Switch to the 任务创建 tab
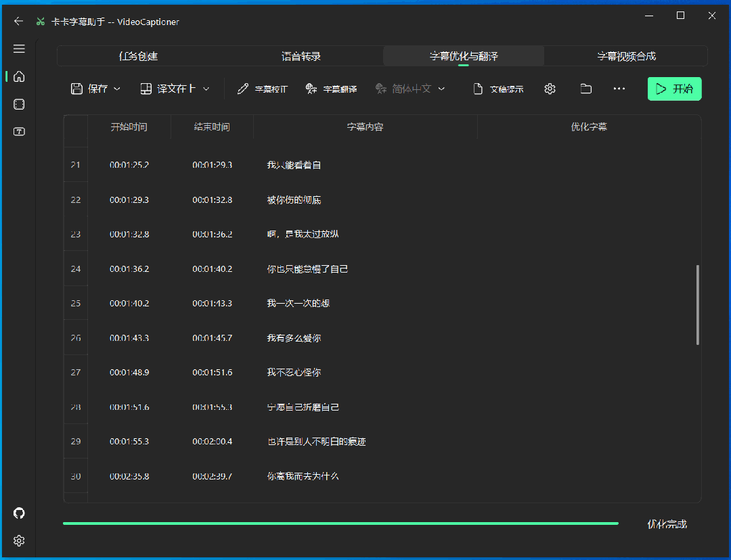 pos(139,56)
